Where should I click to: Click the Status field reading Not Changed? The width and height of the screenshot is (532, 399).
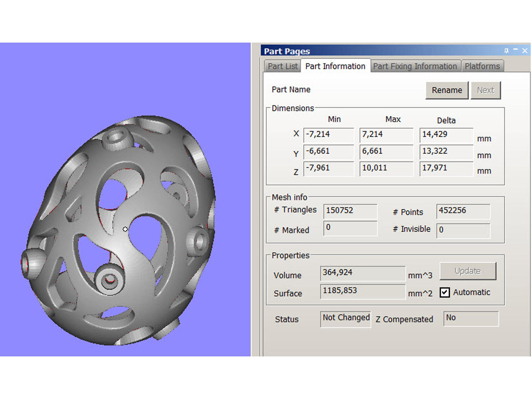point(345,319)
